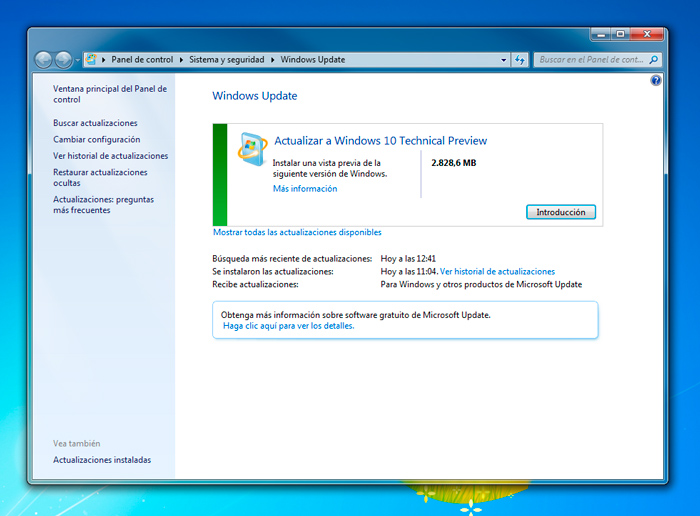Open Ventana principal del Panel de control
Screen dimensions: 700x516
point(110,94)
